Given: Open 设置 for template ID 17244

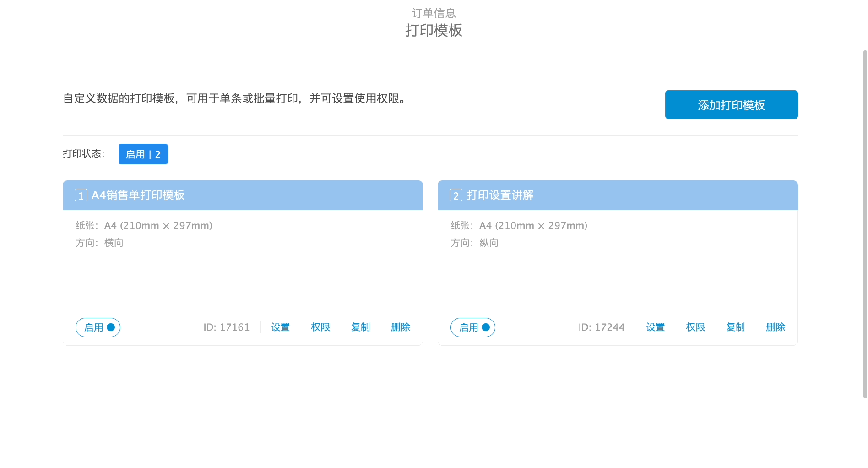Looking at the screenshot, I should (x=656, y=327).
